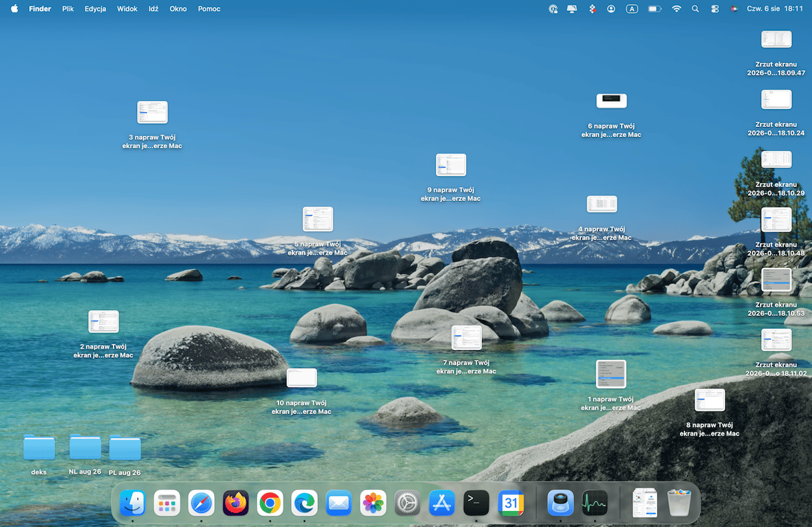Open the Pomoc menu
Viewport: 812px width, 527px height.
(209, 9)
